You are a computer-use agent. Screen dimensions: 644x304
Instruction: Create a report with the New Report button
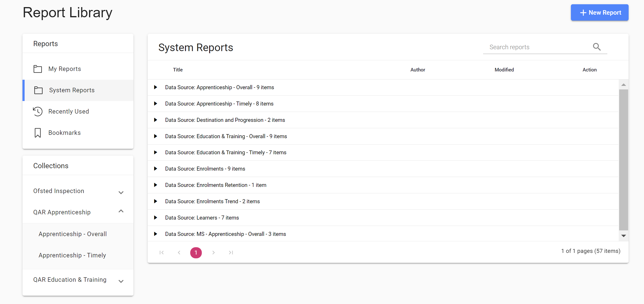[599, 13]
